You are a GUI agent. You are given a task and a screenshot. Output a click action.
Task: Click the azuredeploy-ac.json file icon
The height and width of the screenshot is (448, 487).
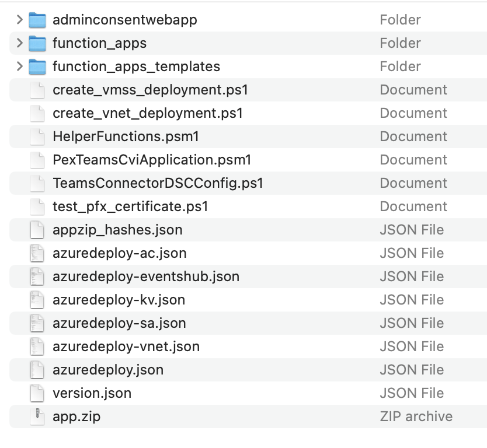tap(37, 253)
